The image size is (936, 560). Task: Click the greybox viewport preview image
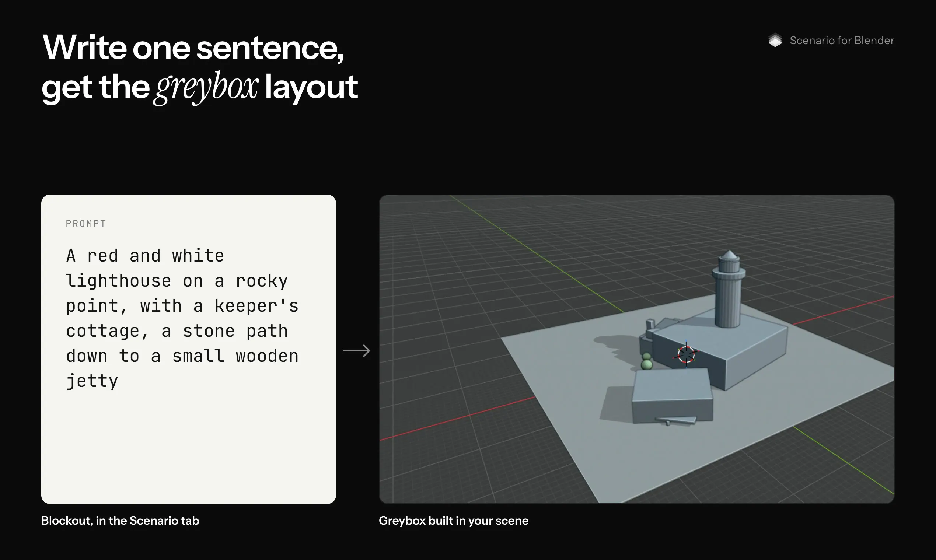pos(636,349)
